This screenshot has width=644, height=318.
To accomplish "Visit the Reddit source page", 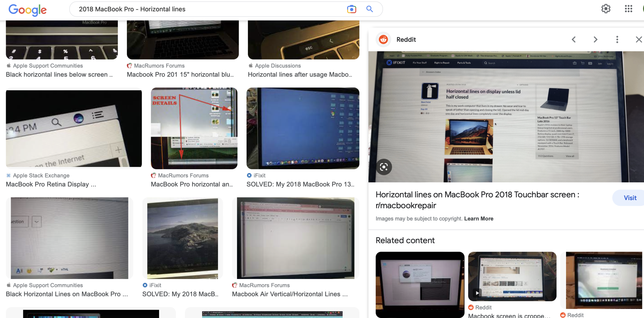I will pos(630,198).
